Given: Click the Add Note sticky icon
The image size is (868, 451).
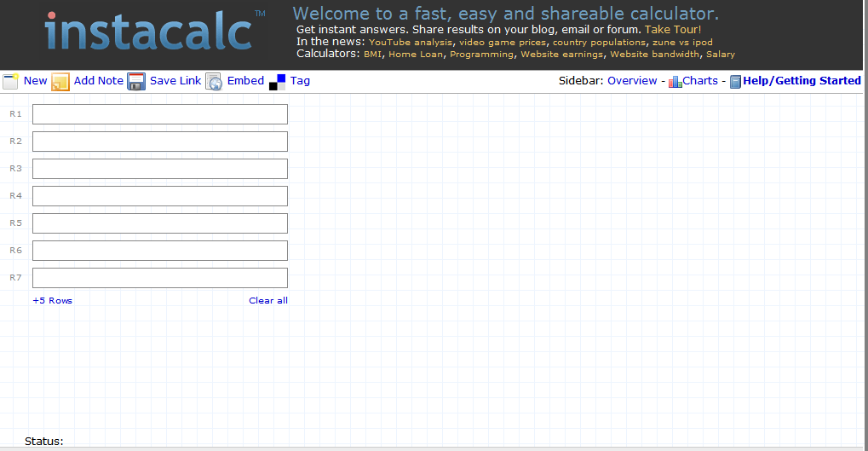Looking at the screenshot, I should pos(60,82).
